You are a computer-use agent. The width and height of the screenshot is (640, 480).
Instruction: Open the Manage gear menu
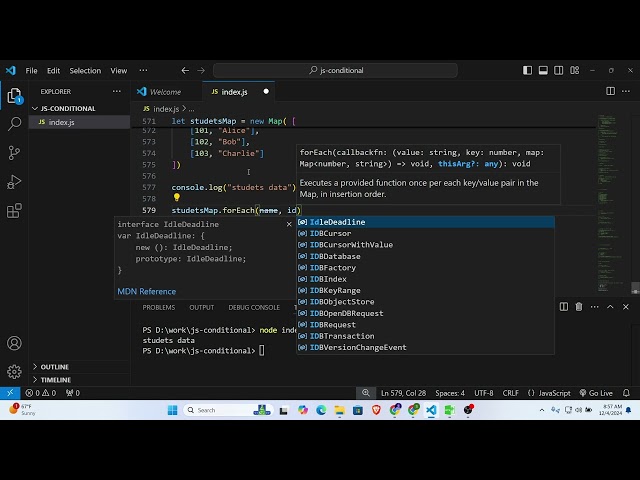(x=14, y=371)
